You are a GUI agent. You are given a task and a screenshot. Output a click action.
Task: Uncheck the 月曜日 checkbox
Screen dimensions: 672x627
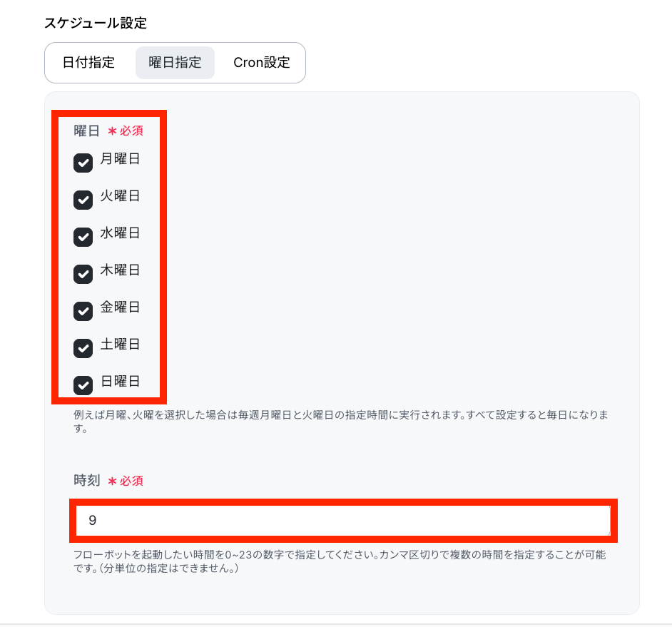[x=83, y=163]
